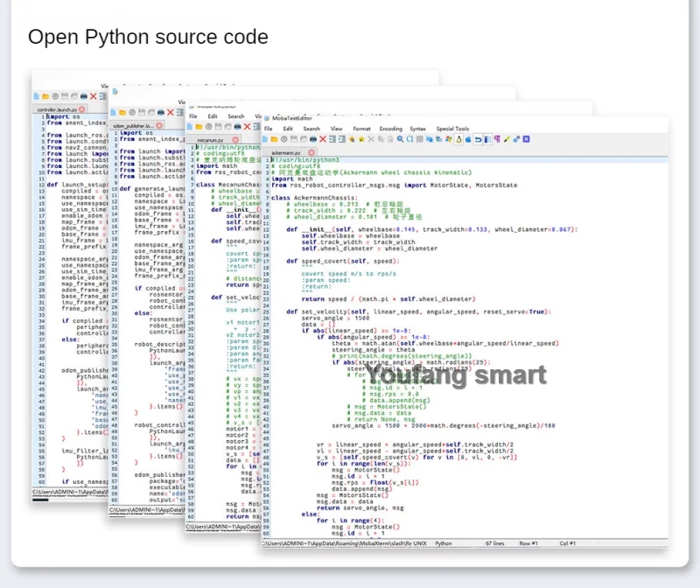Toggle show special characters pilcrow icon
This screenshot has width=700, height=588.
point(497,139)
